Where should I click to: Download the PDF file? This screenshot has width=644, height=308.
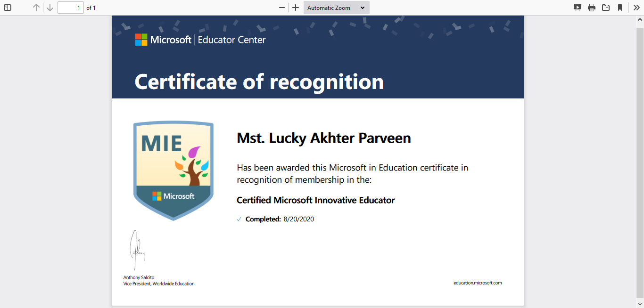point(606,8)
